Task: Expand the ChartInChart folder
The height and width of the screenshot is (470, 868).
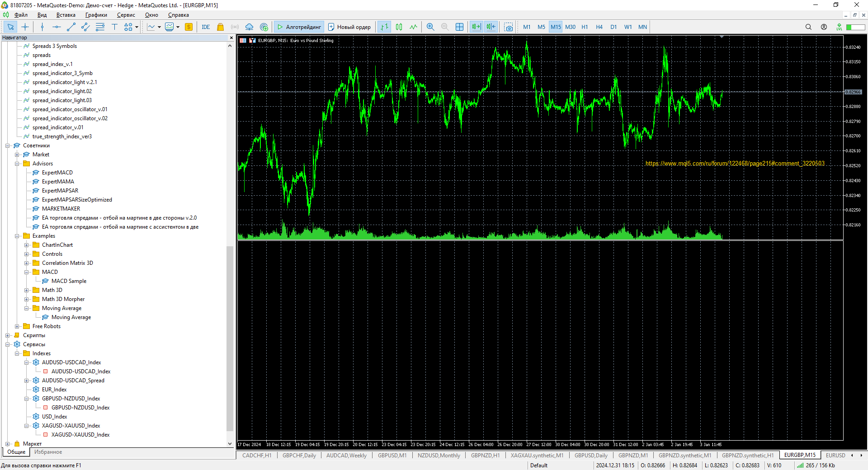Action: [27, 245]
